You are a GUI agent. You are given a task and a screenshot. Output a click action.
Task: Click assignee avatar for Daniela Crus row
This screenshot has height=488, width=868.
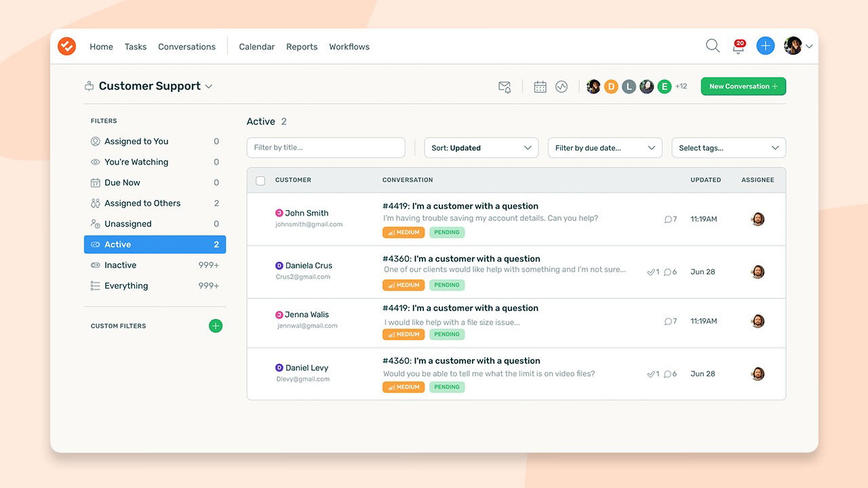[x=758, y=272]
